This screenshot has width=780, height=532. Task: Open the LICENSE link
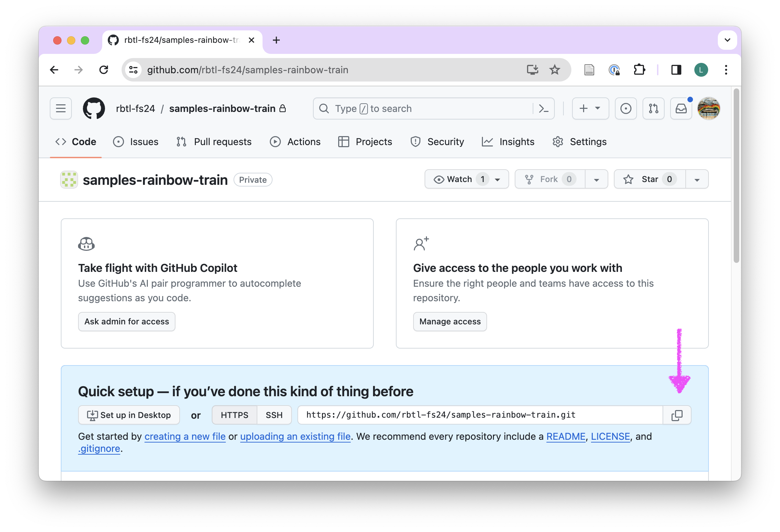pyautogui.click(x=610, y=436)
